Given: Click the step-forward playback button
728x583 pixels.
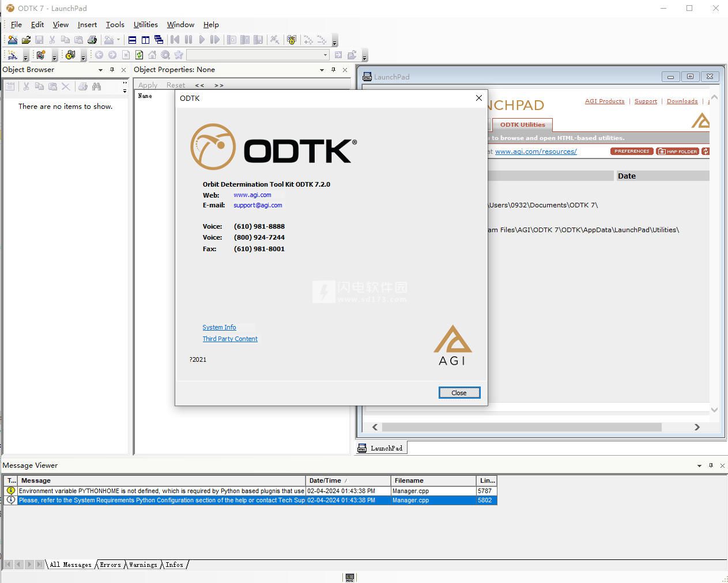Looking at the screenshot, I should point(215,40).
